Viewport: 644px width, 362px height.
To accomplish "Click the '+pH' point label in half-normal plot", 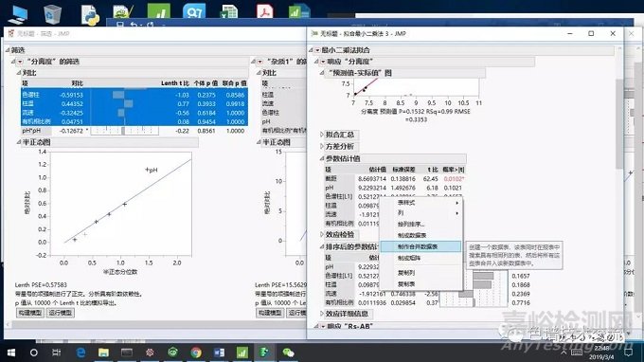I will 152,170.
